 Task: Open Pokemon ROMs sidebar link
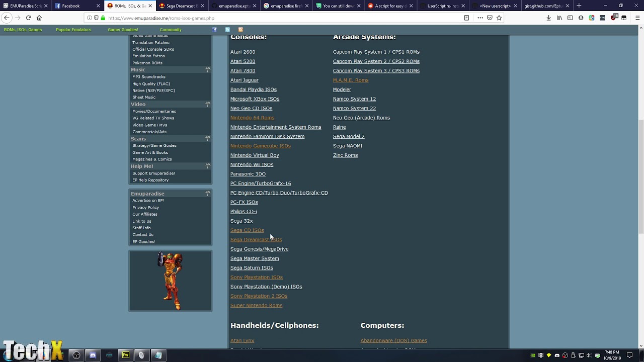(147, 63)
